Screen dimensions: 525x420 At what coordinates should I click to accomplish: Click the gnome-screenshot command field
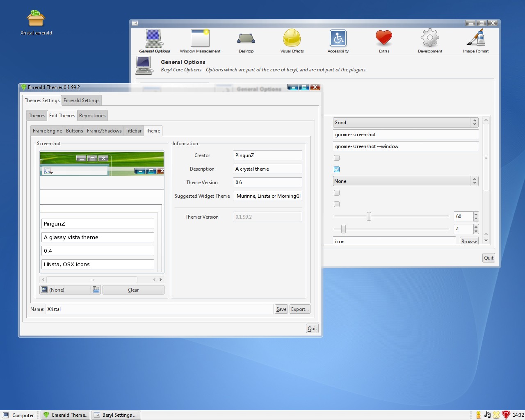[406, 135]
